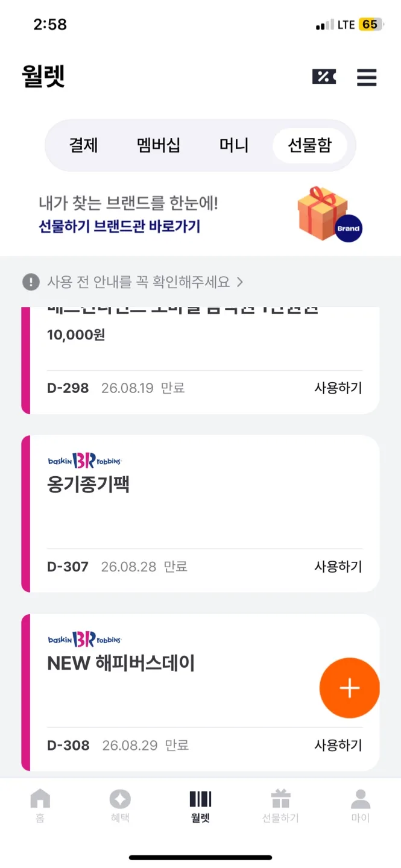Tap the orange plus floating button
Viewport: 401px width, 868px height.
(x=349, y=688)
